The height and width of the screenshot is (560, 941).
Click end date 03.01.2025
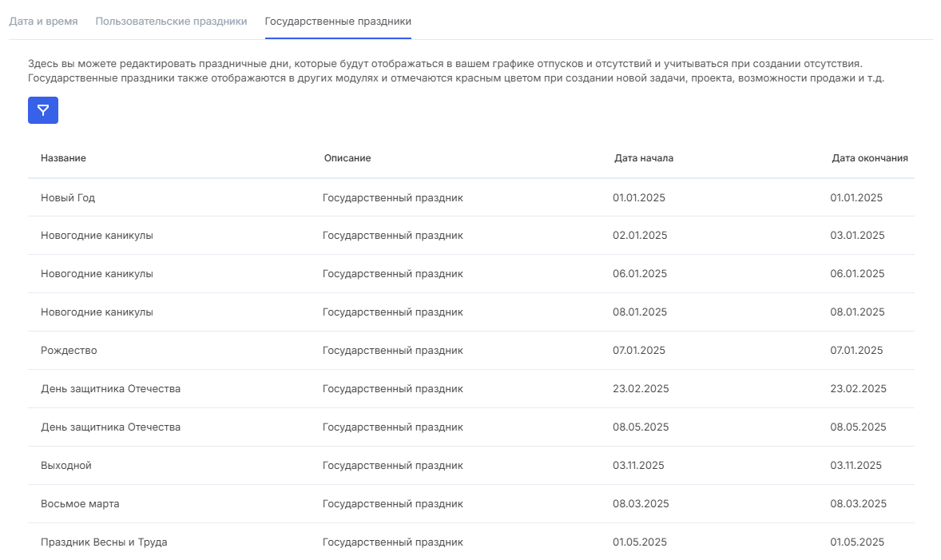point(857,236)
